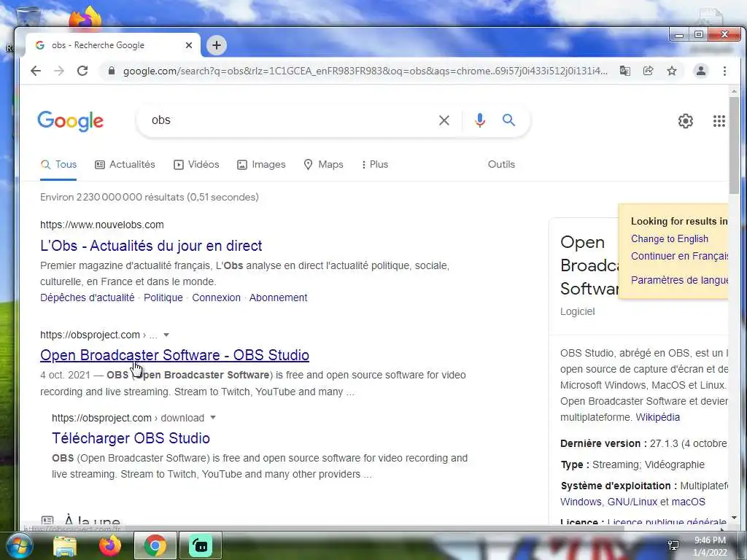
Task: Open L'Obs - Actualités du jour result
Action: pos(151,246)
